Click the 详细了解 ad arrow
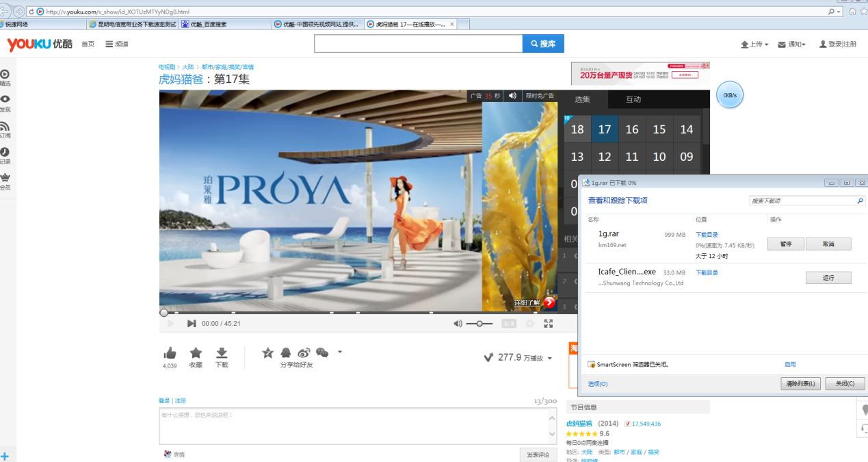The width and height of the screenshot is (868, 462). pyautogui.click(x=549, y=303)
